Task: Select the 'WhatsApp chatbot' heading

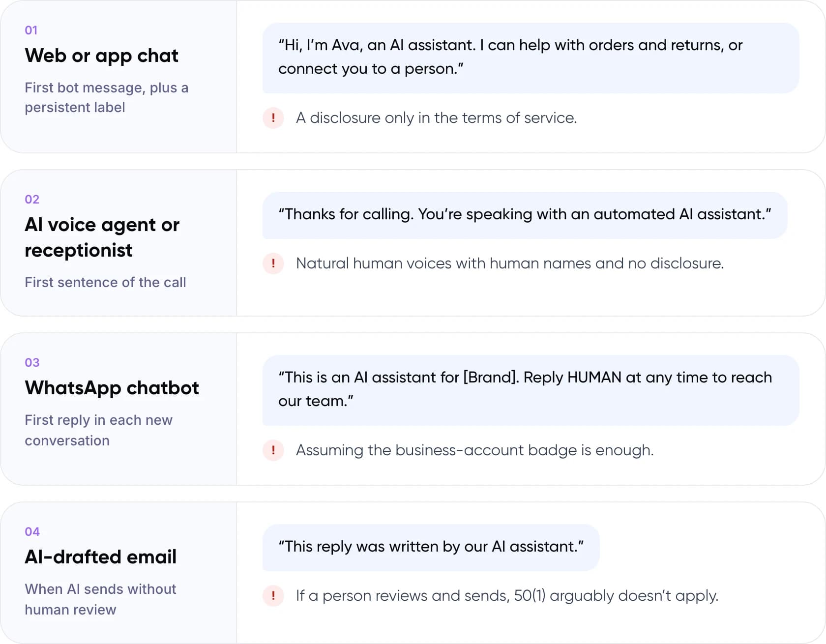Action: [112, 388]
